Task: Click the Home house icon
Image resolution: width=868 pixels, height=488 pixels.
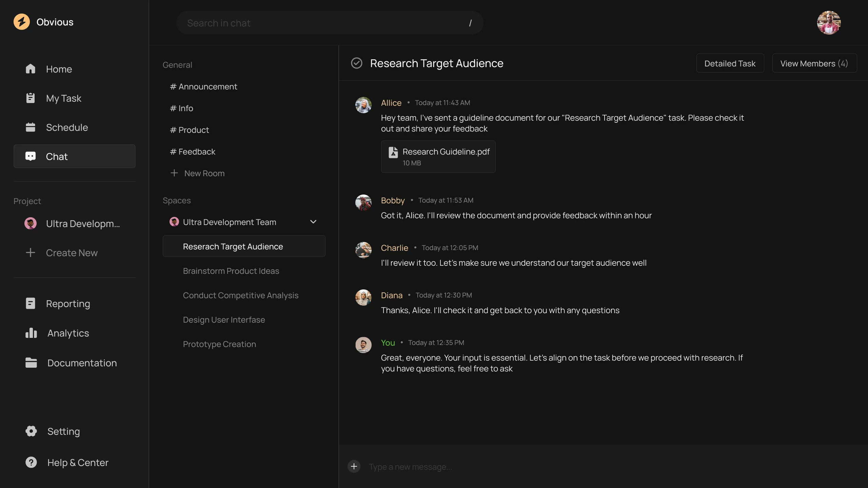Action: tap(31, 69)
